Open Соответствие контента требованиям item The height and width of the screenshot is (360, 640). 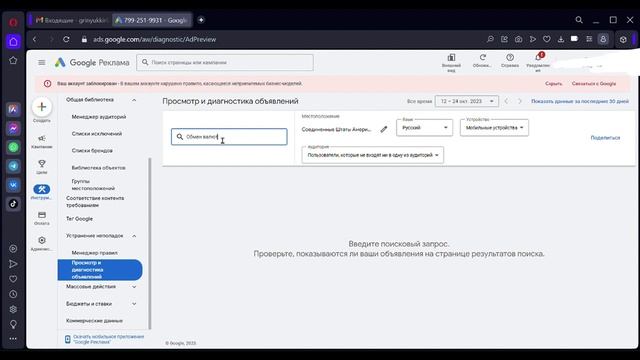[95, 202]
